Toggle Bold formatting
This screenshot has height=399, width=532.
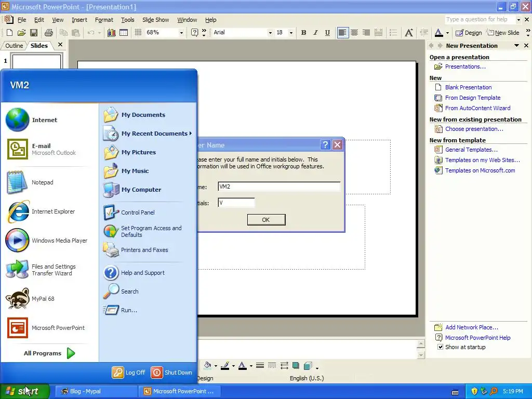click(303, 33)
